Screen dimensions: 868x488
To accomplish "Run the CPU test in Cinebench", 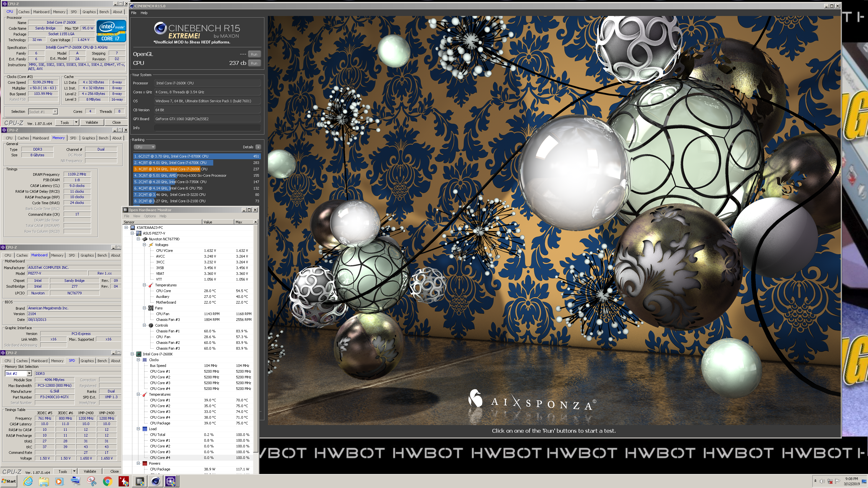I will pos(254,63).
